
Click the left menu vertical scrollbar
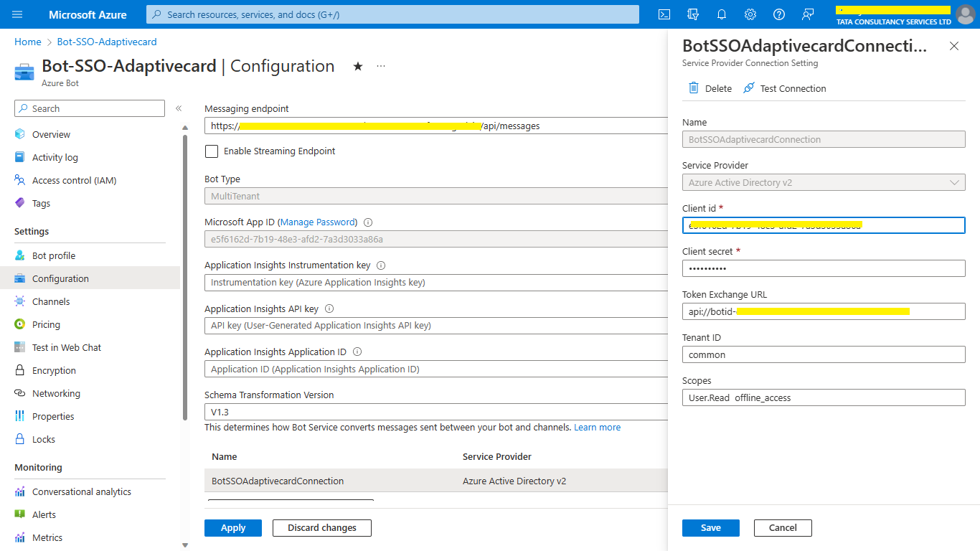coord(186,276)
